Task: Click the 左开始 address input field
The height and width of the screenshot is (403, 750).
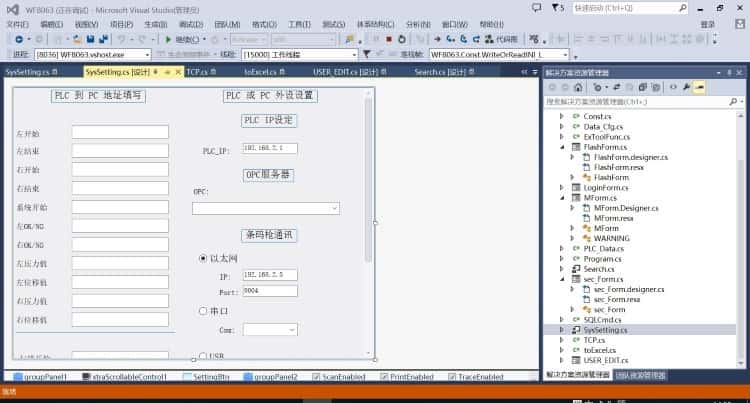Action: coord(120,132)
